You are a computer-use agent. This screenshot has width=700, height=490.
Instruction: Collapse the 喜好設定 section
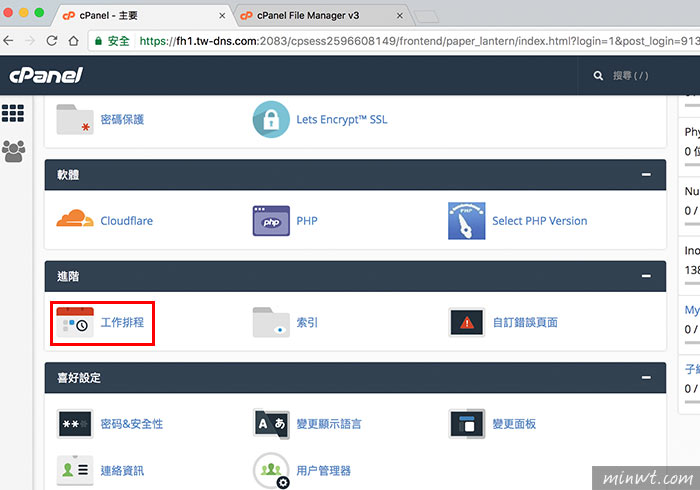coord(646,378)
